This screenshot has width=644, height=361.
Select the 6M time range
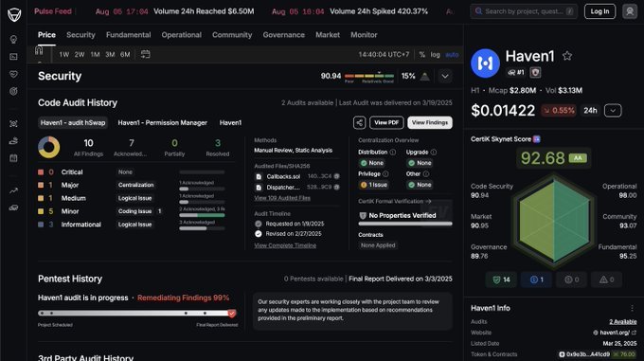(125, 54)
